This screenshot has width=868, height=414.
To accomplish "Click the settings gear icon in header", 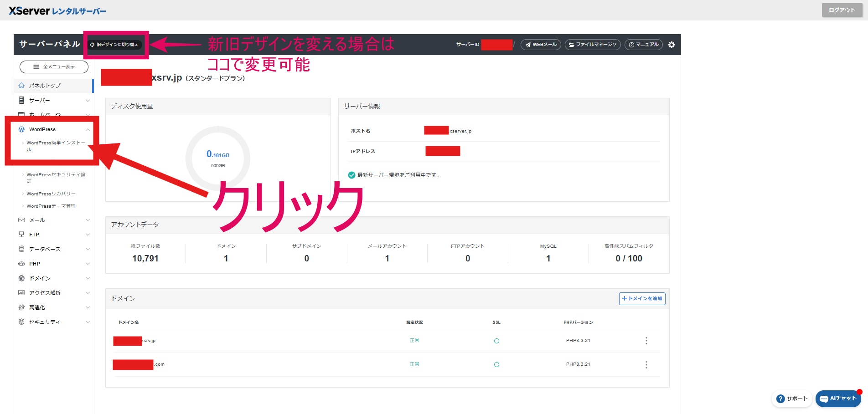I will [671, 45].
